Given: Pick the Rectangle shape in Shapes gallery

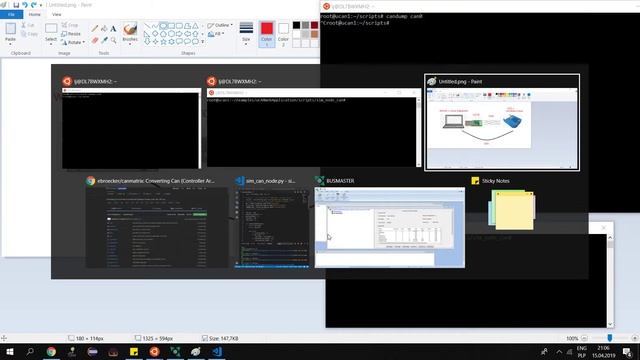Looking at the screenshot, I should pos(171,26).
